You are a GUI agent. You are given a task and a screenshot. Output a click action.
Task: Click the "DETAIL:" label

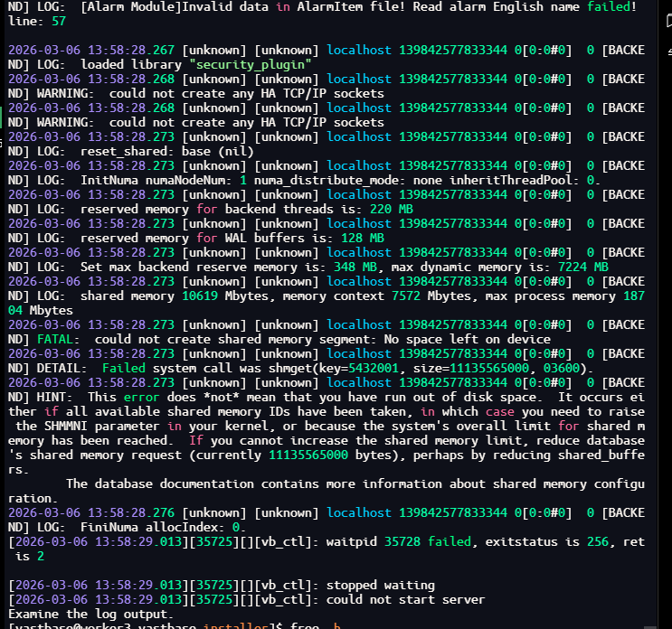(x=62, y=368)
